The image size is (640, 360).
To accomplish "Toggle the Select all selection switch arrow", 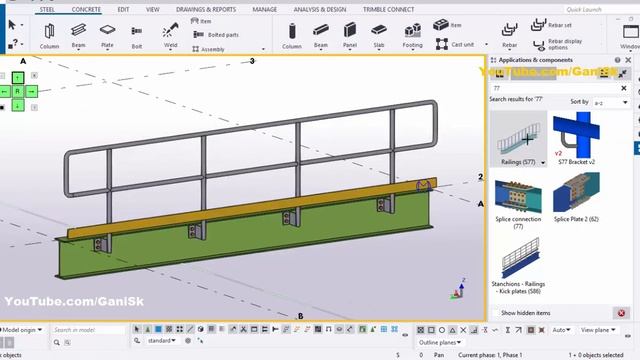I will [x=137, y=329].
